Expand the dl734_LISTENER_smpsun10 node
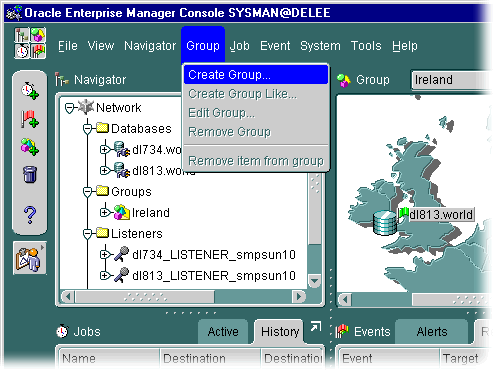This screenshot has height=375, width=498. tap(105, 255)
